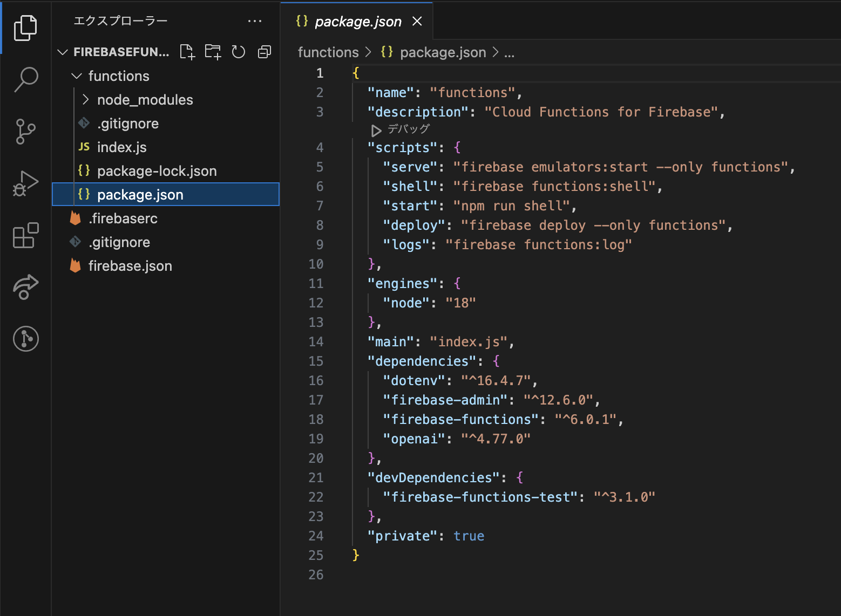Open the Extensions view
The height and width of the screenshot is (616, 841).
click(x=25, y=235)
